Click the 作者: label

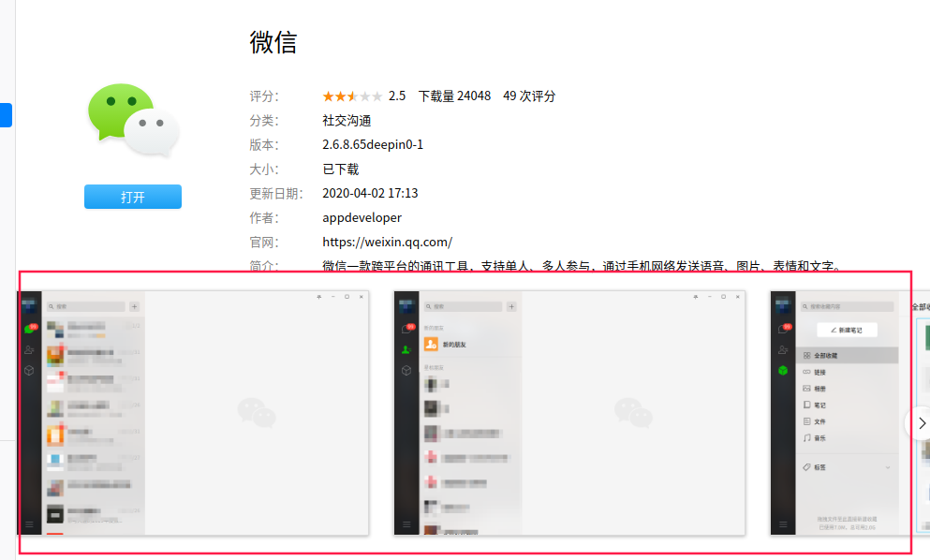tap(264, 217)
